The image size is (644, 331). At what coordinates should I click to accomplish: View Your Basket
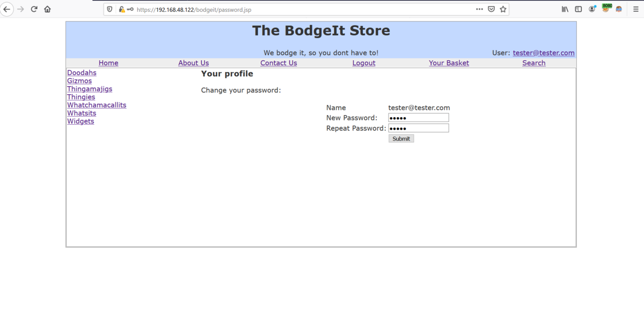pyautogui.click(x=449, y=63)
